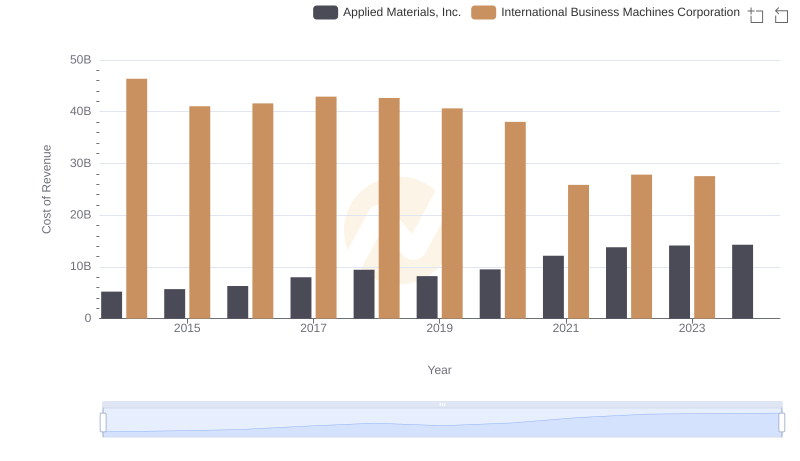The height and width of the screenshot is (461, 800).
Task: Click the IBM bar above 2019 label
Action: pyautogui.click(x=452, y=213)
